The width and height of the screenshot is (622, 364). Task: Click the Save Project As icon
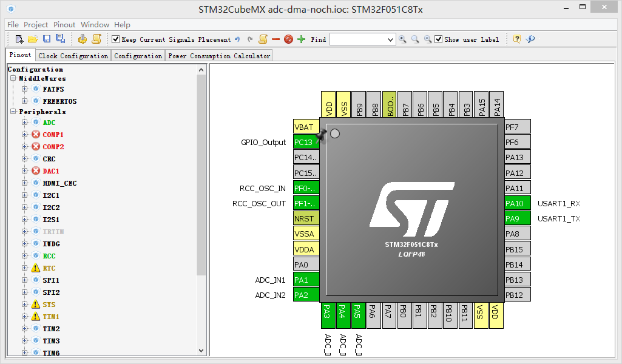[60, 39]
